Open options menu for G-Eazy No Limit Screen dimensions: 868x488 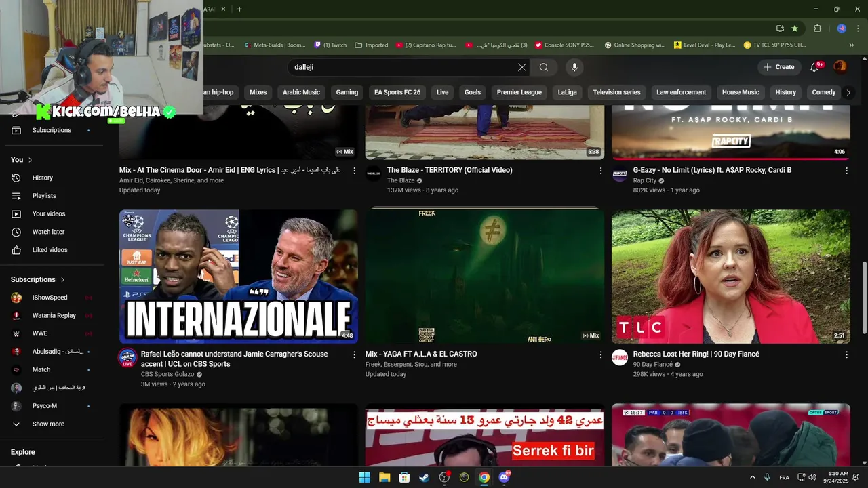coord(846,171)
